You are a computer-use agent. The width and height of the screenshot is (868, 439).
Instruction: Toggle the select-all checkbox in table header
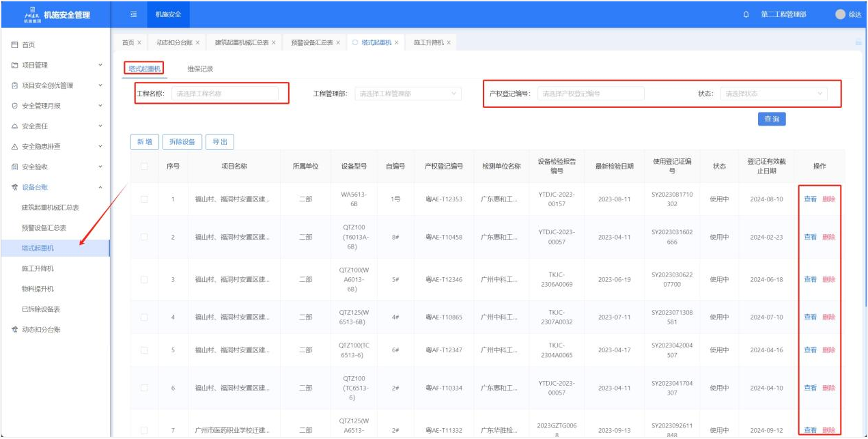144,166
